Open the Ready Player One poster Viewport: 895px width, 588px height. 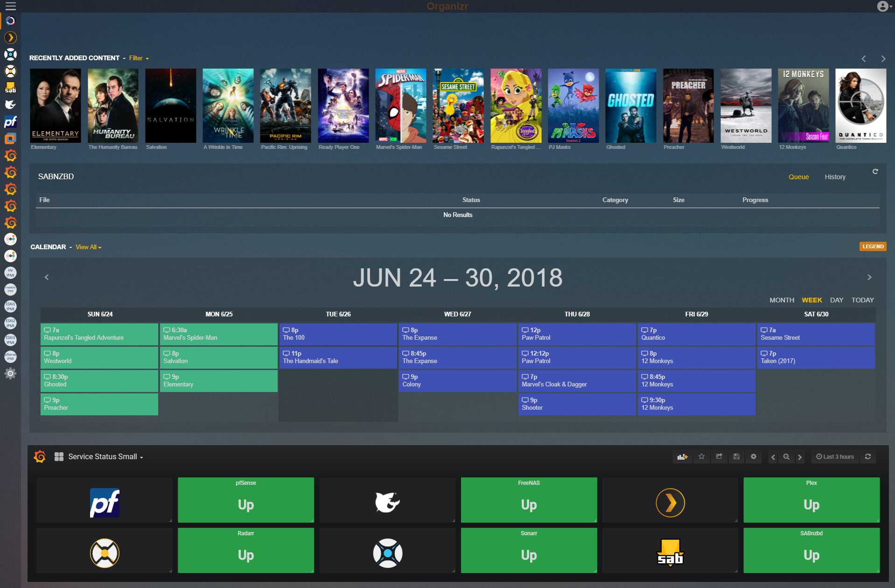point(343,106)
